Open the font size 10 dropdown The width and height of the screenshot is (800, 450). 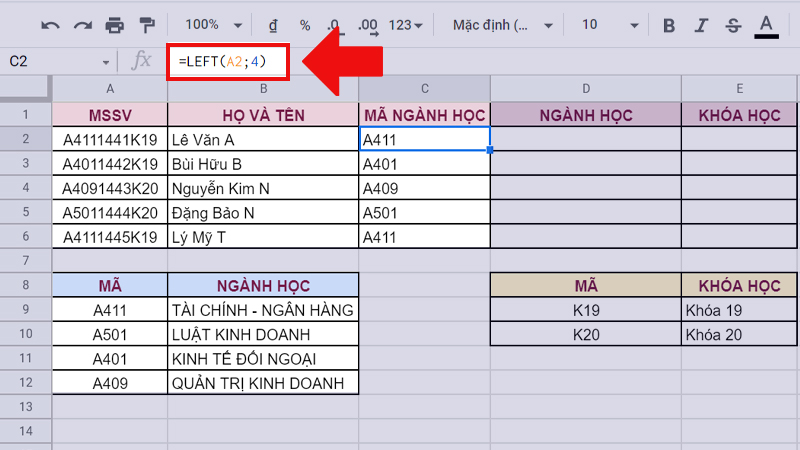604,24
